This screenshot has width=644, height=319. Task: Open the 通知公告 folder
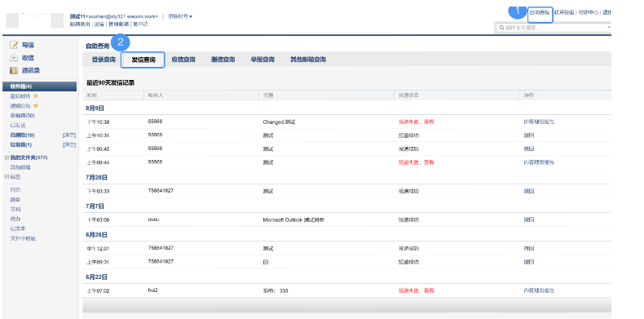point(20,105)
